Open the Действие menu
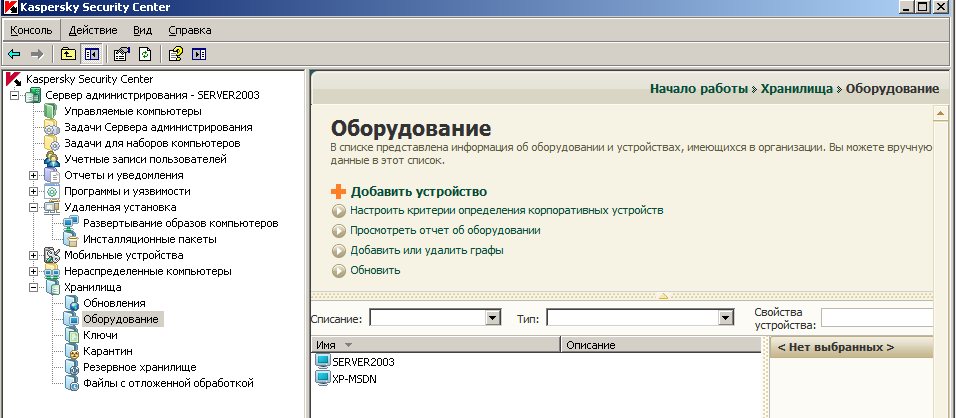 [x=93, y=30]
